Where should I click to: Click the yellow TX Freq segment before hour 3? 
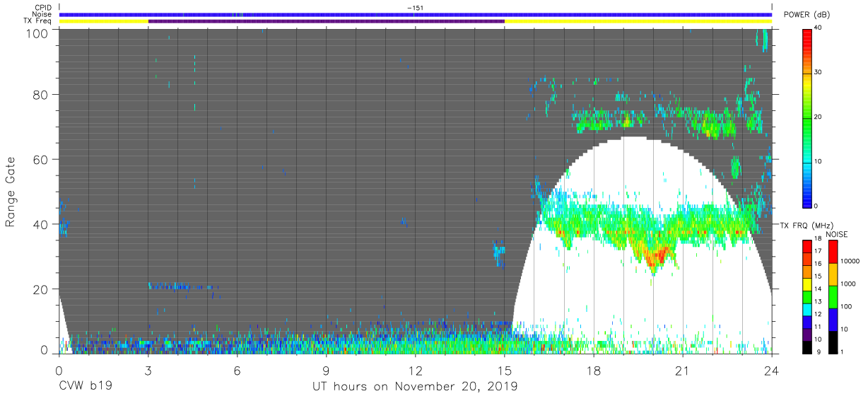[103, 21]
